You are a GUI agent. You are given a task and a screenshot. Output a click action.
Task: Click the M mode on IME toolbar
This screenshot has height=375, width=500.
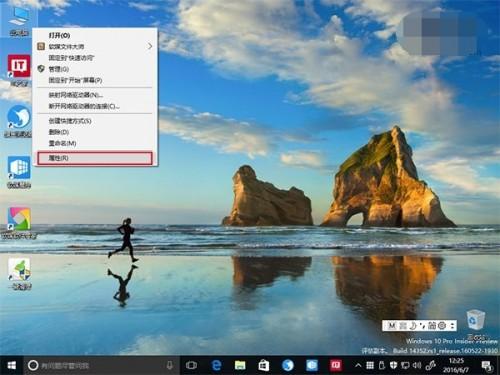[x=392, y=326]
